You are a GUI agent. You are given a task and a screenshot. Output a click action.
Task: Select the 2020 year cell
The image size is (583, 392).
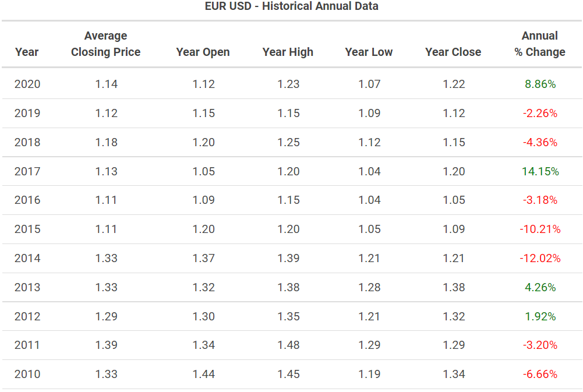pyautogui.click(x=27, y=84)
